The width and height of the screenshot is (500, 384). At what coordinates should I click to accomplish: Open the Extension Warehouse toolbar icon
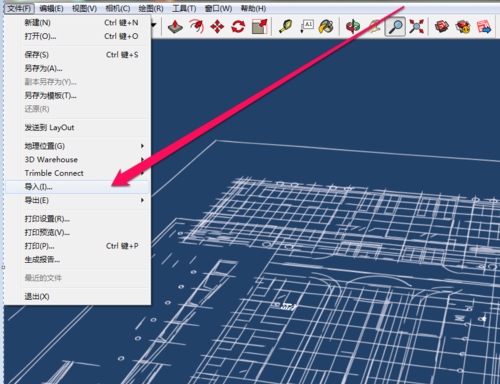pos(463,27)
